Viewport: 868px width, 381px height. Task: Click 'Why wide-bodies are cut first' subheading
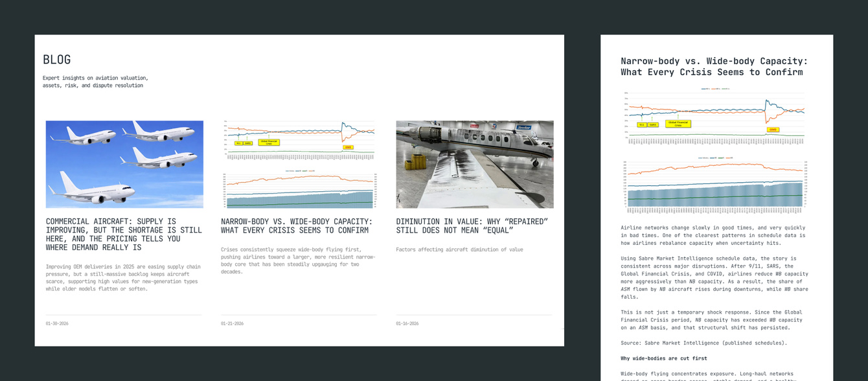[663, 358]
